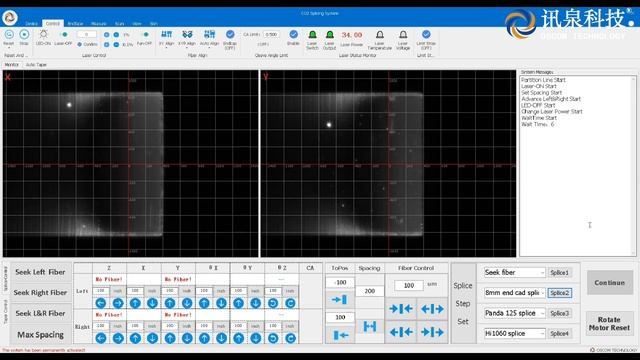Move Left fiber X axis up arrow
This screenshot has height=360, width=640.
coord(135,303)
